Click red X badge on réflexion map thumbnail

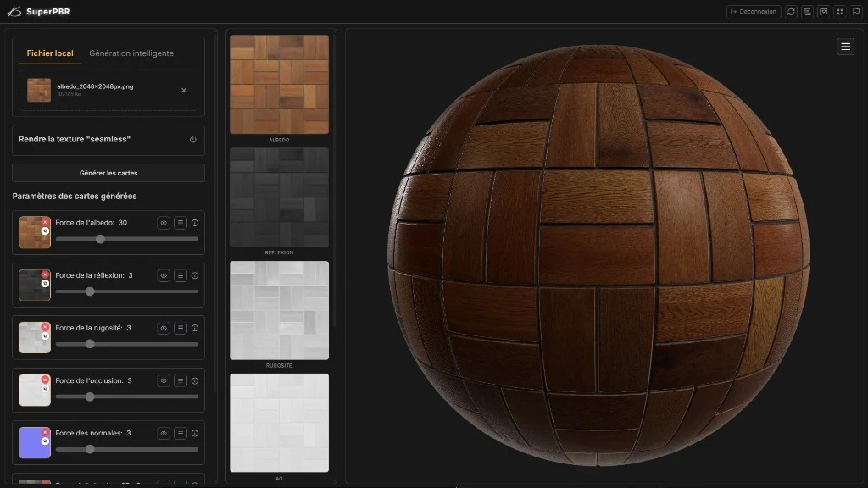tap(46, 275)
